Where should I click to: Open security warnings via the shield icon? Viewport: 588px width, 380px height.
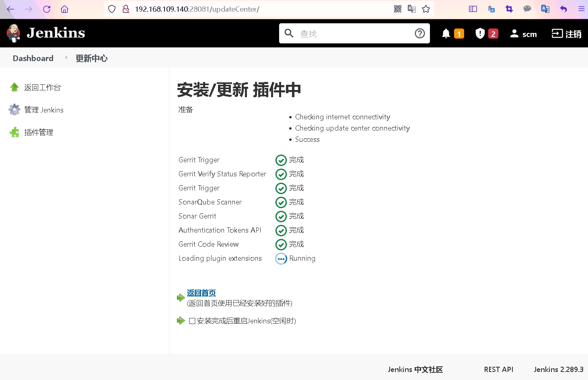[x=480, y=34]
